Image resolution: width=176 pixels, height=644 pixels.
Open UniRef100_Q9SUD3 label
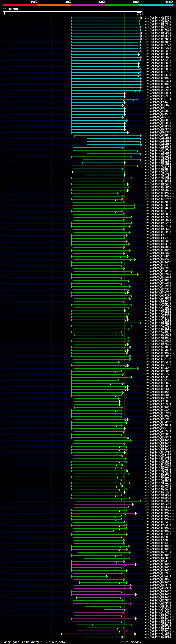pos(158,121)
